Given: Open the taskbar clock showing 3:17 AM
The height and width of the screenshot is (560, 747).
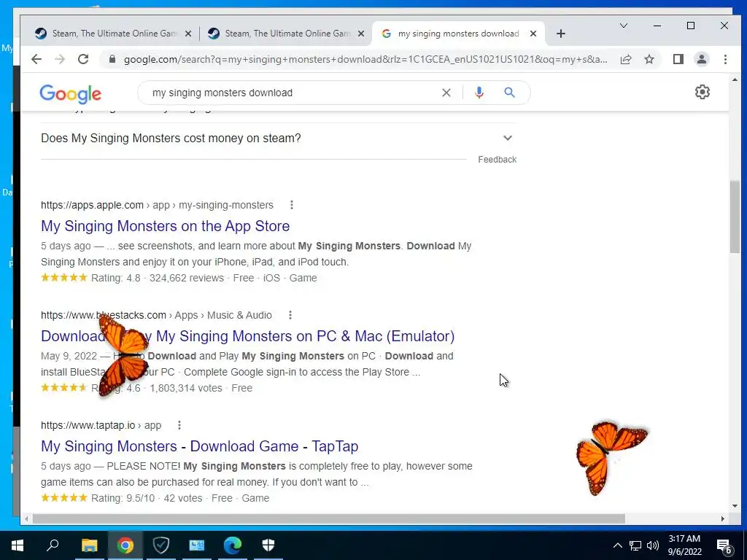Looking at the screenshot, I should click(x=684, y=545).
